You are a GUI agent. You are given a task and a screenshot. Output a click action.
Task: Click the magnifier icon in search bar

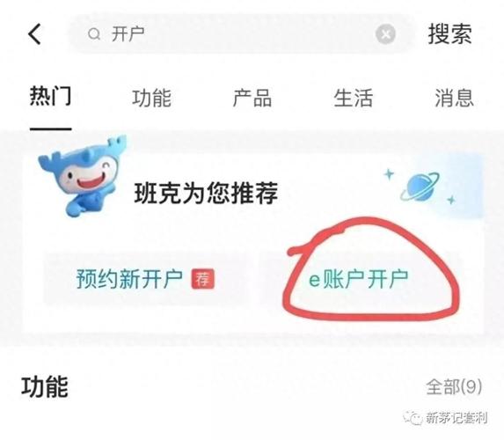[x=94, y=33]
